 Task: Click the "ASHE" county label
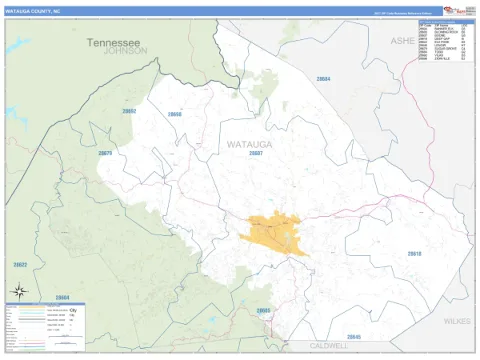pos(402,41)
